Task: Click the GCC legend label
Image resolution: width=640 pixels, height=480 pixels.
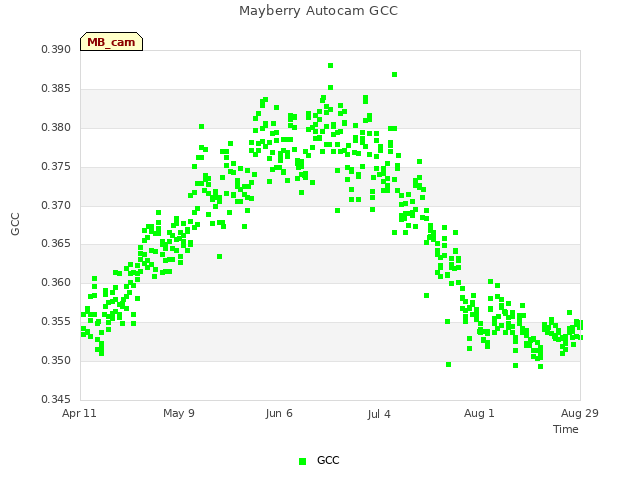Action: [x=328, y=460]
